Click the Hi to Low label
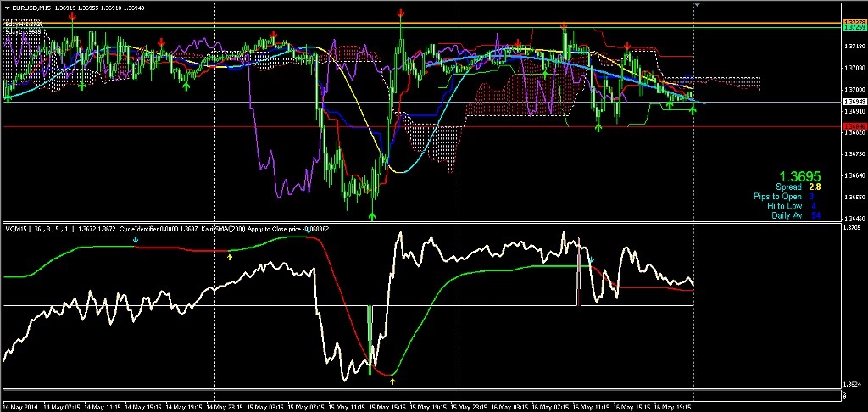This screenshot has width=868, height=412. coord(784,206)
